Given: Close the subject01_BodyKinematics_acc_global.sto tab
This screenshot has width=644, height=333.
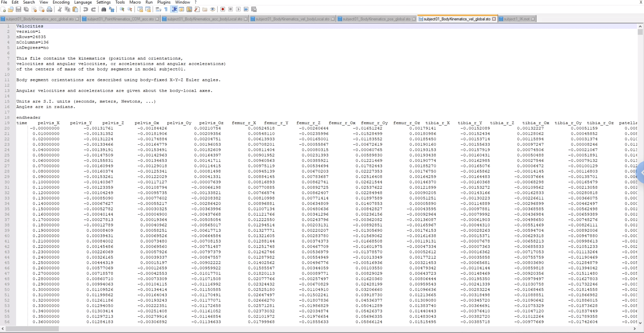Looking at the screenshot, I should (x=77, y=19).
